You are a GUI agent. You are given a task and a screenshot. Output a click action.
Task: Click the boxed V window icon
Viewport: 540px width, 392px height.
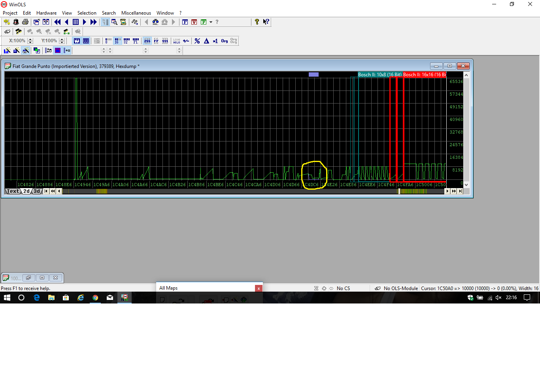coord(194,22)
